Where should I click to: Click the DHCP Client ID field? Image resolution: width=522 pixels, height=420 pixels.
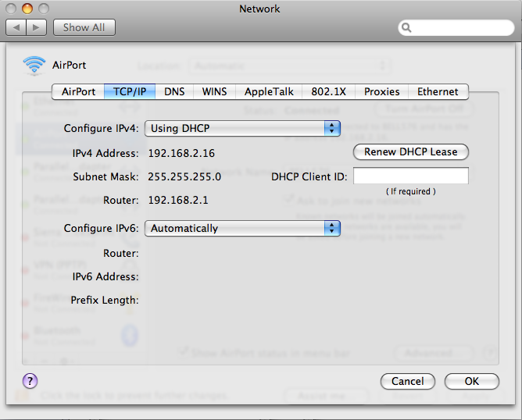point(411,176)
